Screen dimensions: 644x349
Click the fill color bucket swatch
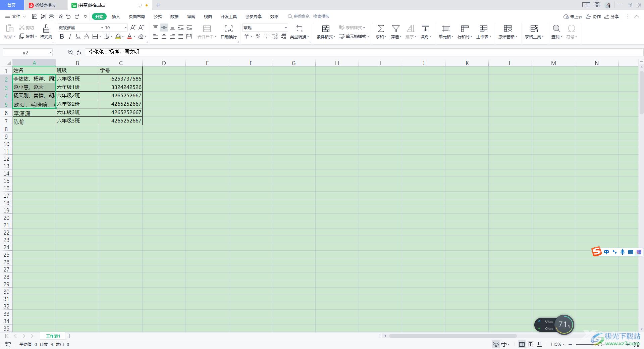(118, 36)
